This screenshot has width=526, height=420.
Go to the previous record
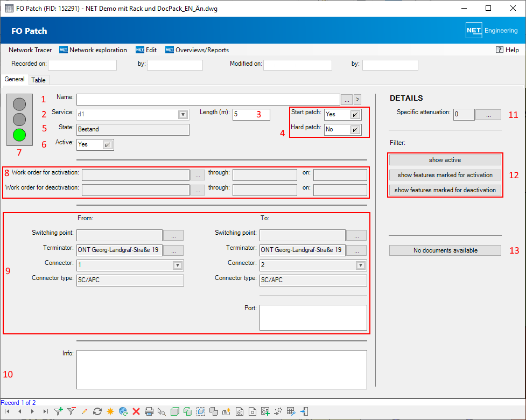pos(20,411)
